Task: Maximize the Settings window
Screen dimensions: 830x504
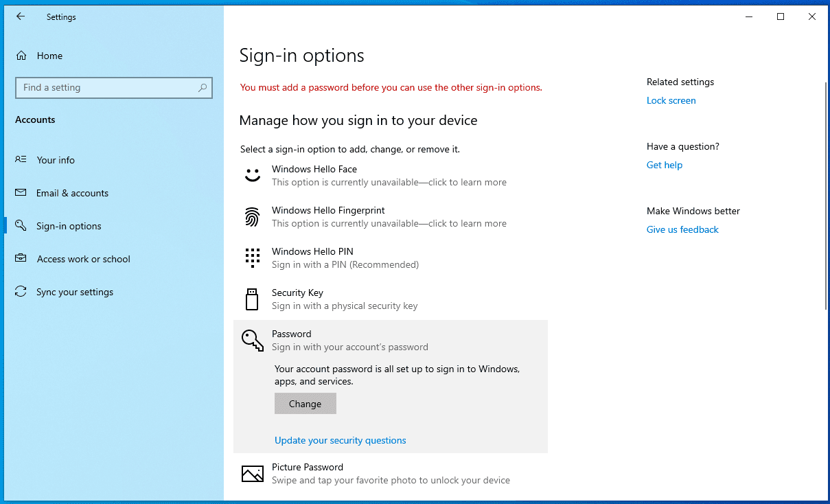Action: pyautogui.click(x=781, y=16)
